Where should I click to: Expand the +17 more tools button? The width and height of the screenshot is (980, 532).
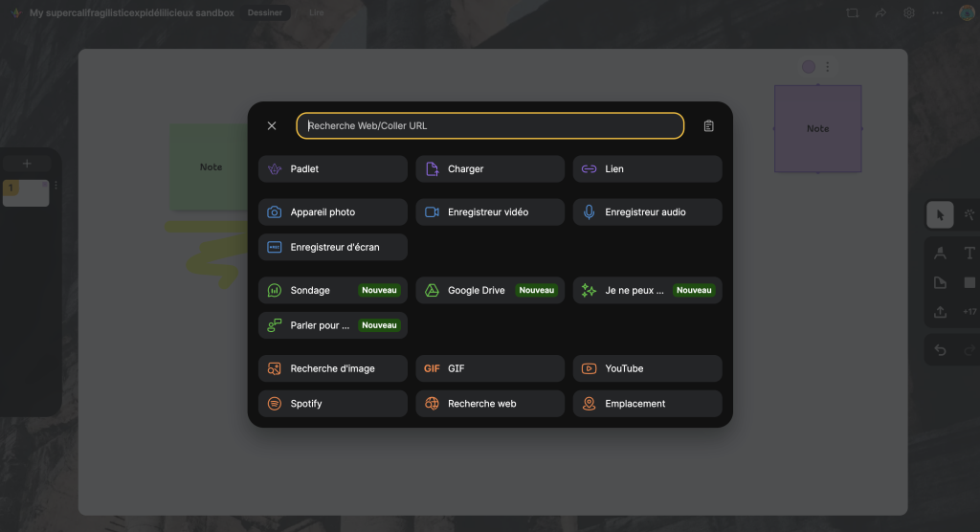tap(969, 311)
